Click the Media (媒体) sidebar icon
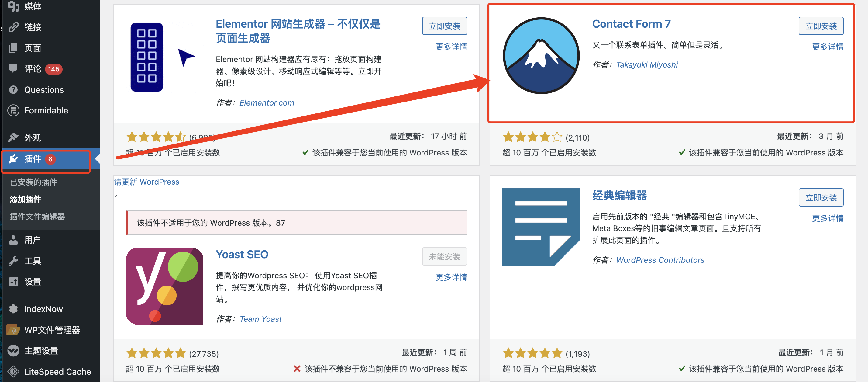The width and height of the screenshot is (868, 382). pos(13,6)
